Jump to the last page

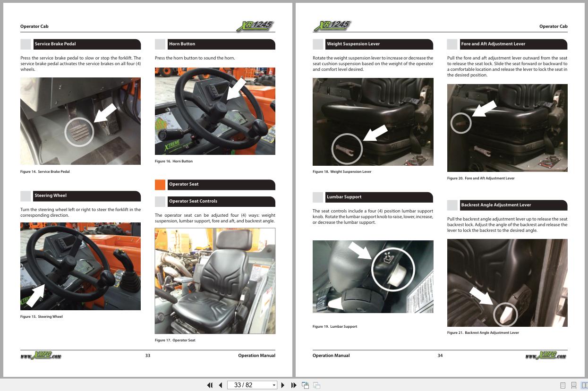click(294, 385)
